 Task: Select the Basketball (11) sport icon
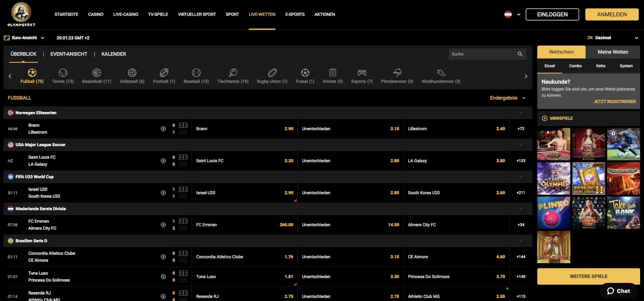coord(97,73)
